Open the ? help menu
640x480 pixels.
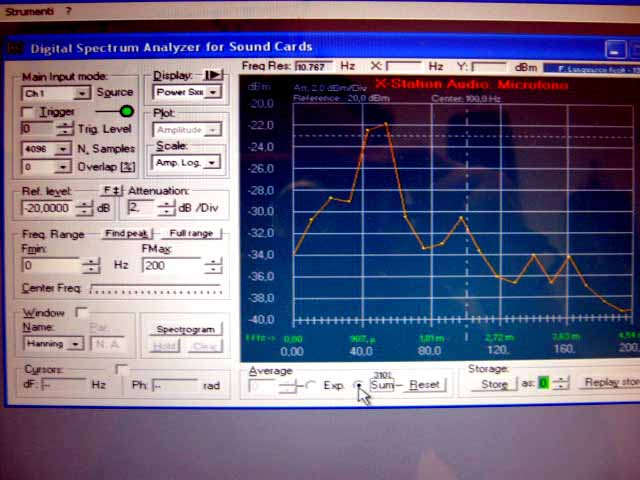69,10
